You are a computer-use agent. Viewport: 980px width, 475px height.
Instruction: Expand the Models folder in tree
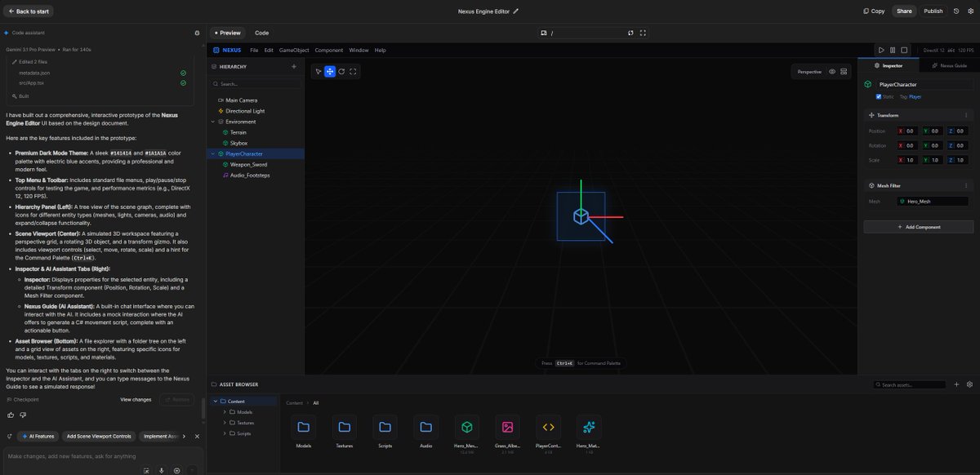click(x=224, y=411)
